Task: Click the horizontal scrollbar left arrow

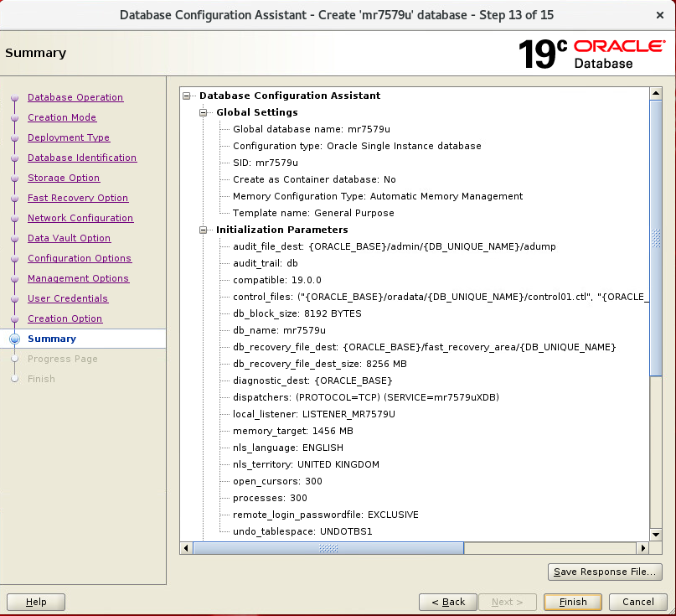Action: pos(186,548)
